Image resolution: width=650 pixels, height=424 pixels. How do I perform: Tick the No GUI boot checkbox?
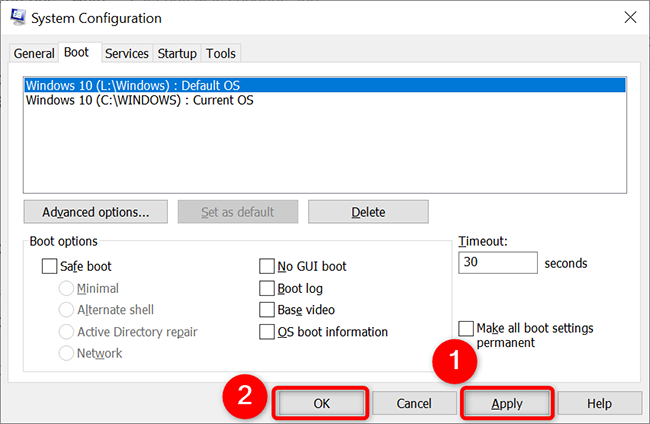point(267,267)
